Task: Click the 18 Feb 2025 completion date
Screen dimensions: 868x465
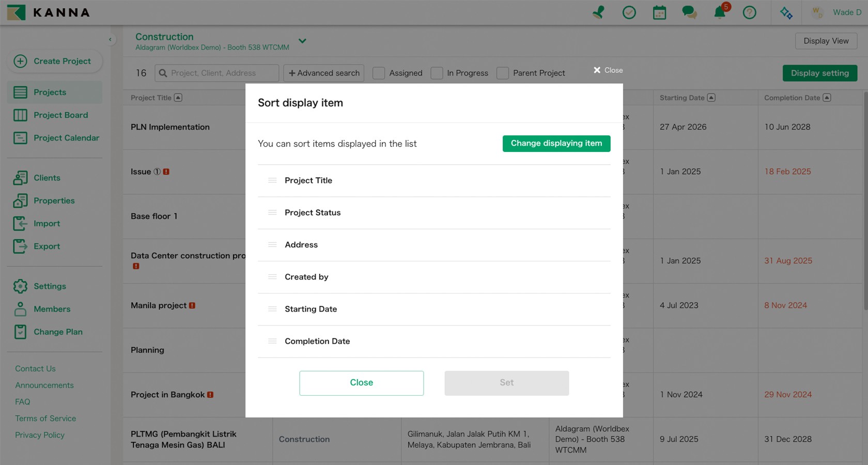Action: [787, 172]
